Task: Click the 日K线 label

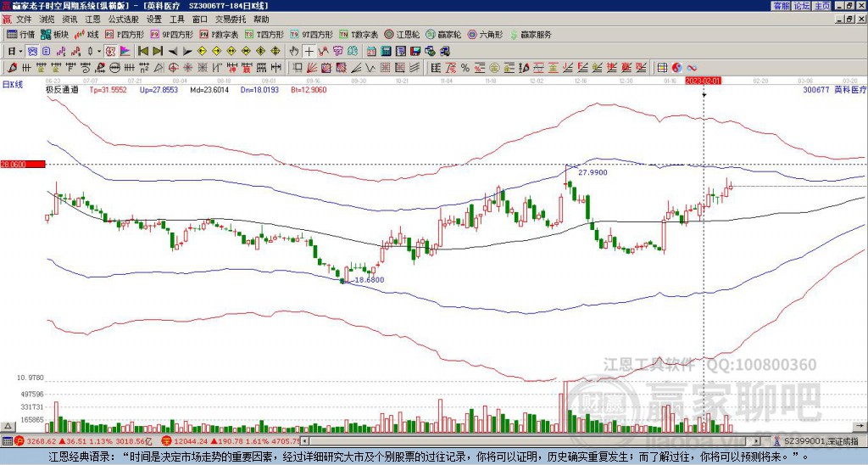Action: pyautogui.click(x=13, y=84)
